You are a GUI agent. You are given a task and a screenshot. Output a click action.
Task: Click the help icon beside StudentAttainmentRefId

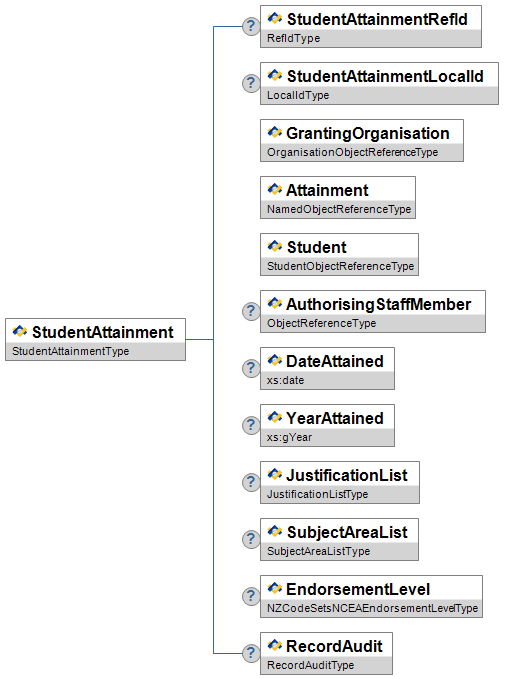pos(251,26)
